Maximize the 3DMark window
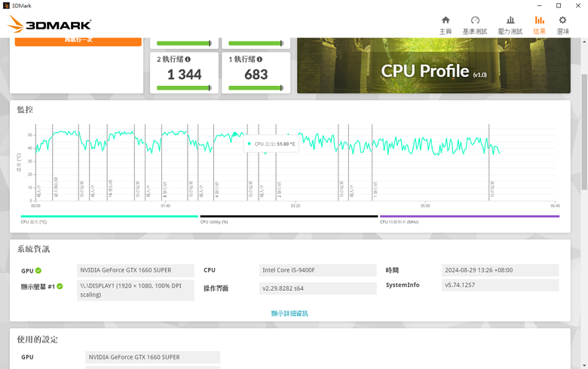Image resolution: width=588 pixels, height=369 pixels. (559, 5)
